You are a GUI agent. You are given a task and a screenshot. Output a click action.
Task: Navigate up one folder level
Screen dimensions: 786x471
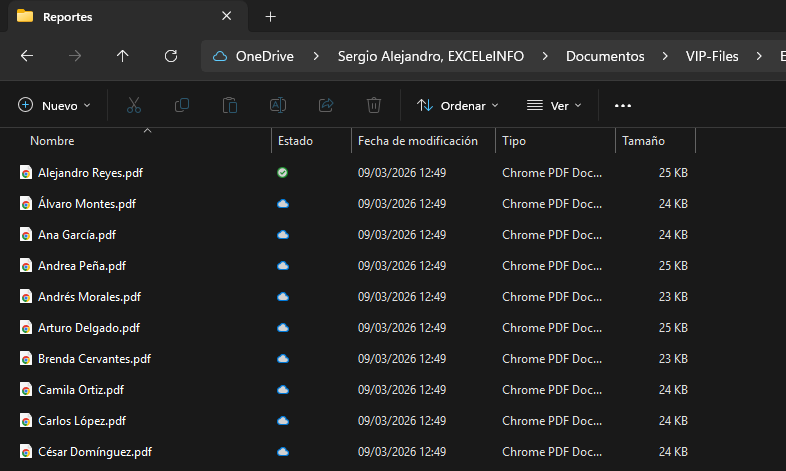click(x=122, y=56)
